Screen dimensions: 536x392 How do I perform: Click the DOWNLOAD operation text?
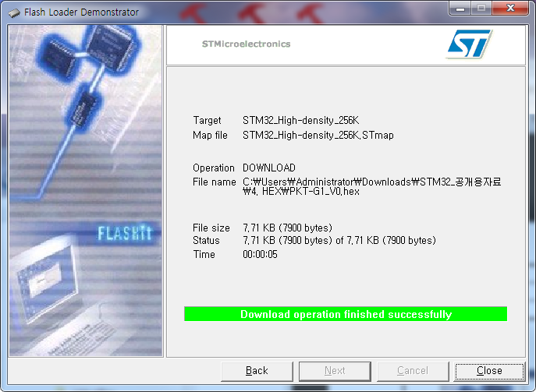click(x=269, y=168)
